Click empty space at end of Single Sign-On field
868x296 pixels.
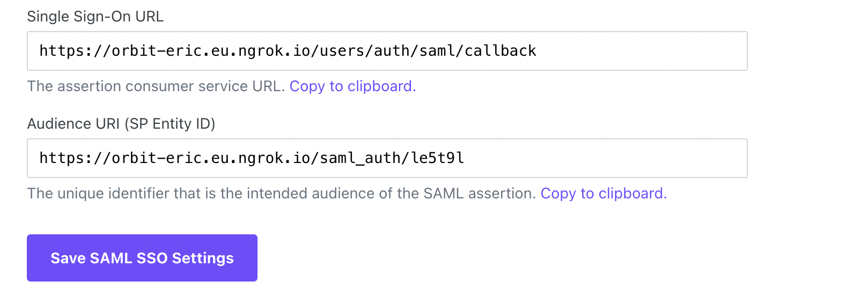click(x=644, y=51)
